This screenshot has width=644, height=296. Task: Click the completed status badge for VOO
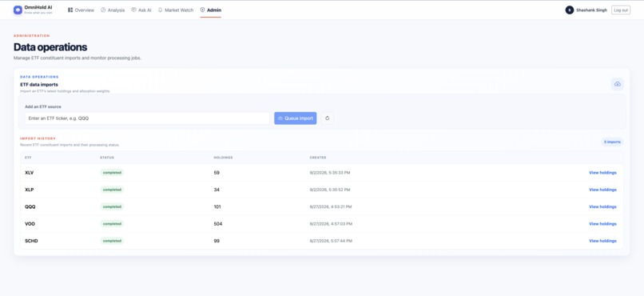(x=112, y=224)
